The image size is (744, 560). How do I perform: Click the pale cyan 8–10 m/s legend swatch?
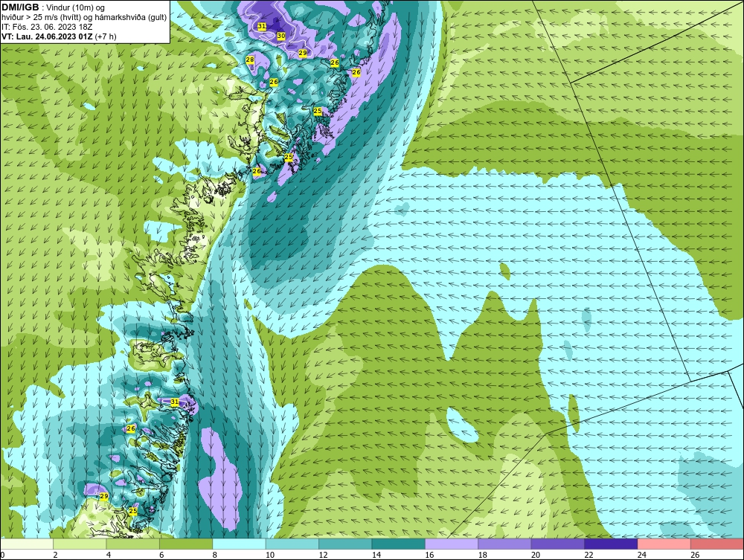click(x=239, y=544)
